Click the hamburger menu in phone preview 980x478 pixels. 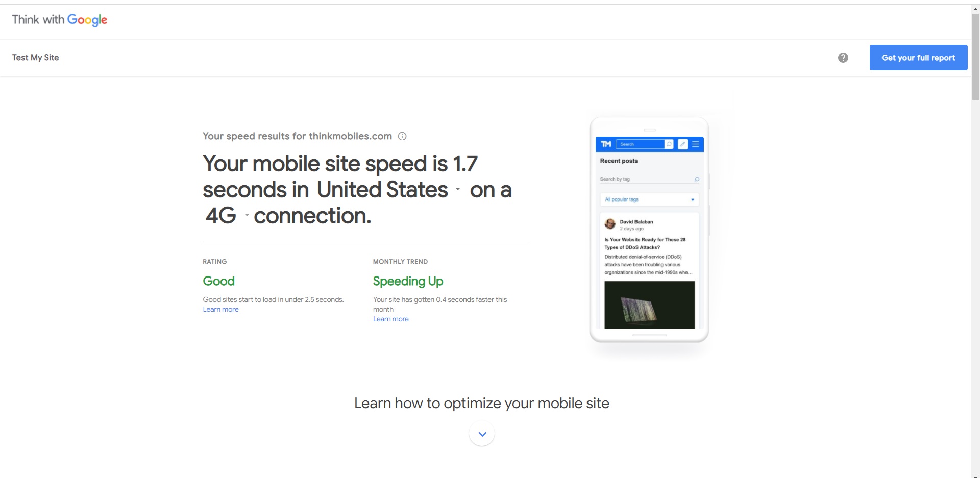[695, 144]
